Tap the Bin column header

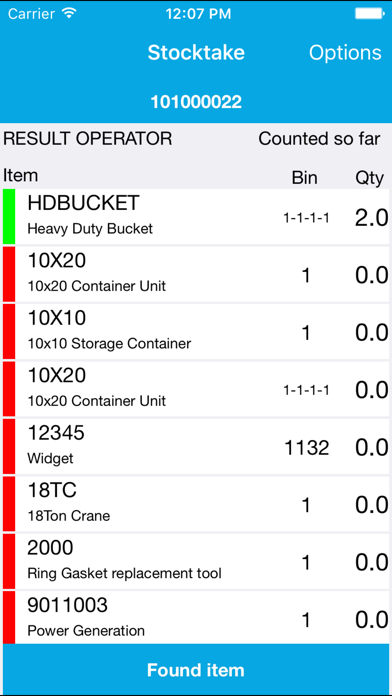pos(305,178)
